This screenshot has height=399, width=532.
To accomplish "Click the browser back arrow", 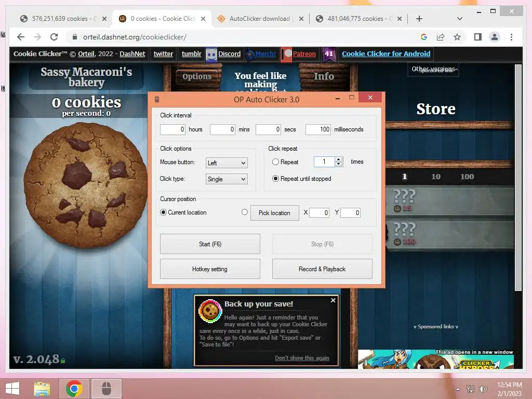I will 21,37.
